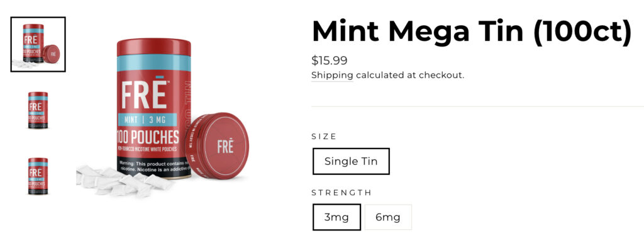The height and width of the screenshot is (238, 644).
Task: Choose the Single Tin size option
Action: tap(351, 161)
